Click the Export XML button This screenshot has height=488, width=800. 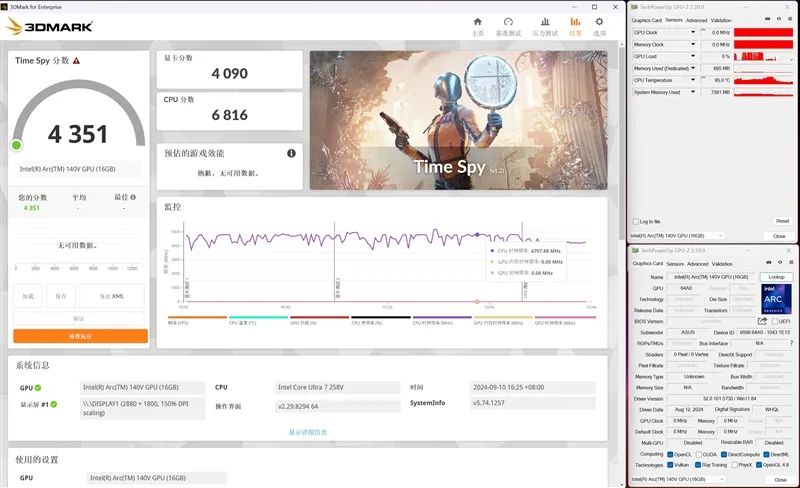click(112, 296)
